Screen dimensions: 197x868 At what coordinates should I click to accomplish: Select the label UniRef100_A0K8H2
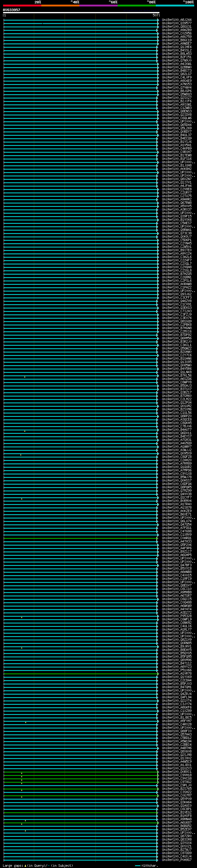[177, 169]
